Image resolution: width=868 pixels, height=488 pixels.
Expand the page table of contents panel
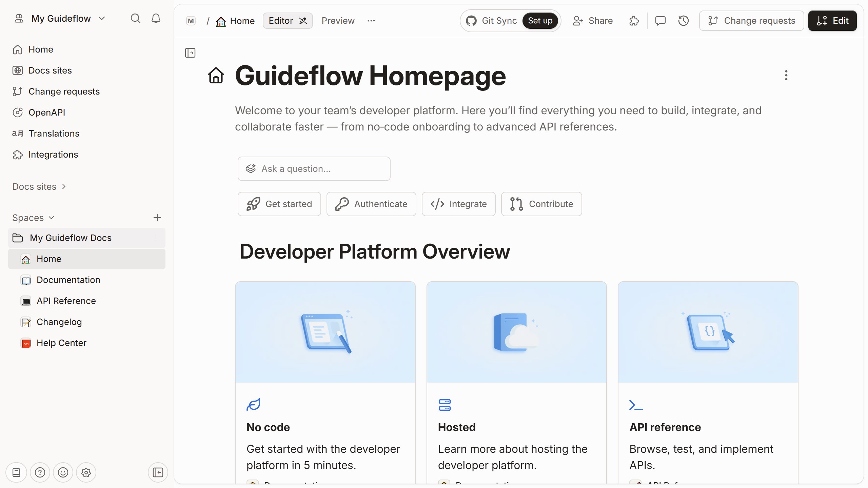[x=190, y=53]
